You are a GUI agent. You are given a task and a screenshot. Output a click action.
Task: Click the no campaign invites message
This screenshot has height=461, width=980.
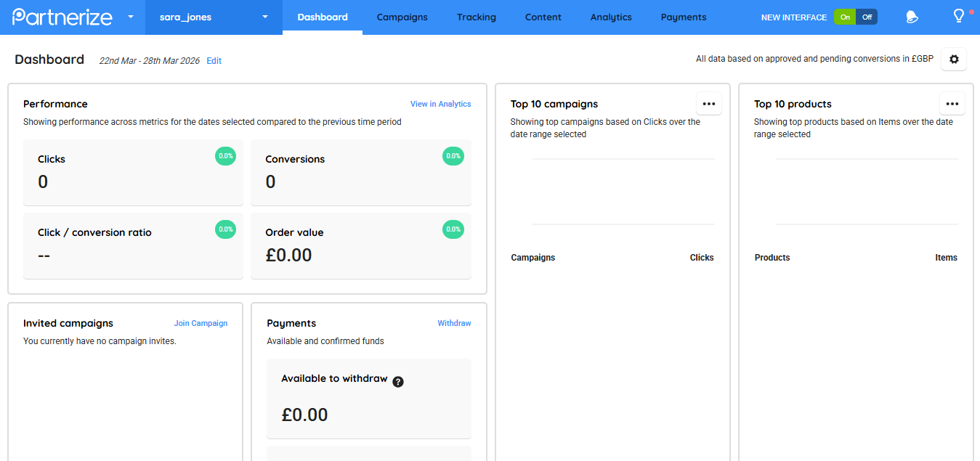point(100,341)
